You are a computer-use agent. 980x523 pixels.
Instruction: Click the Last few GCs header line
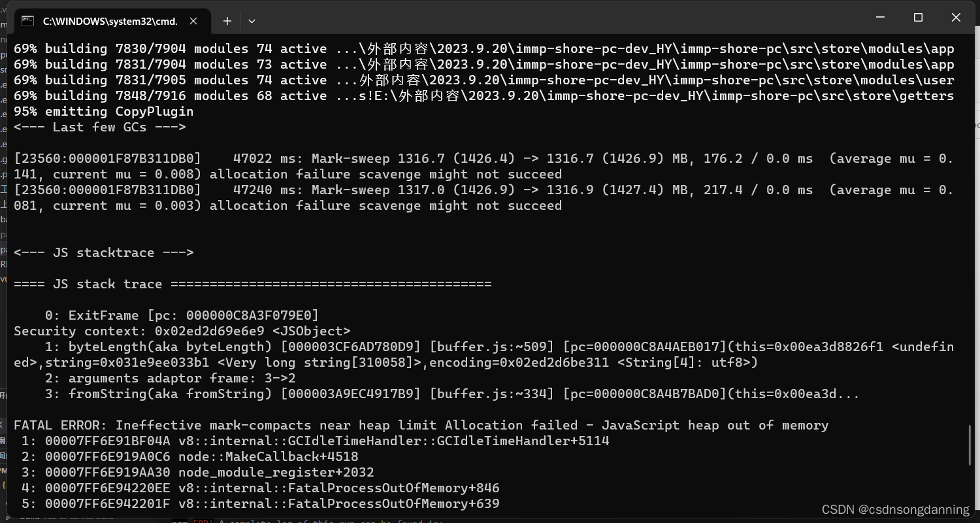pos(99,127)
